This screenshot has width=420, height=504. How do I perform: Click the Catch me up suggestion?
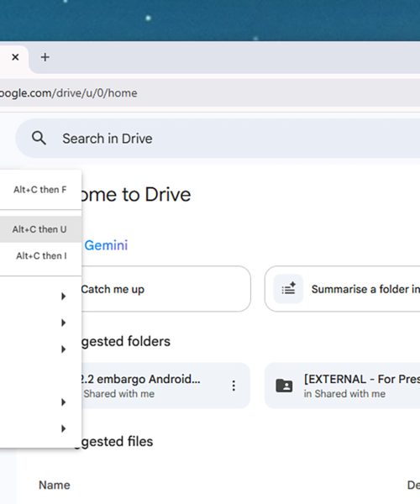pyautogui.click(x=165, y=289)
